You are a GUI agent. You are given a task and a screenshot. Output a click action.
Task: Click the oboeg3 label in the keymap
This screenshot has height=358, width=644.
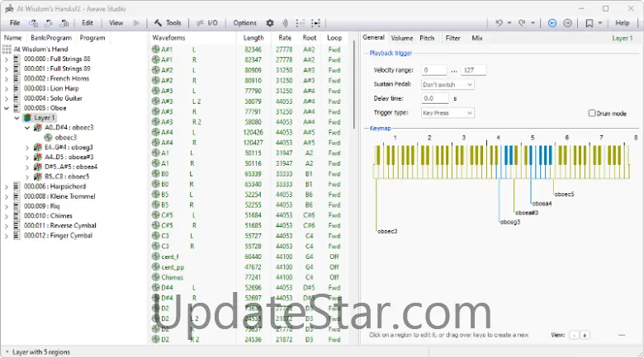click(x=510, y=222)
